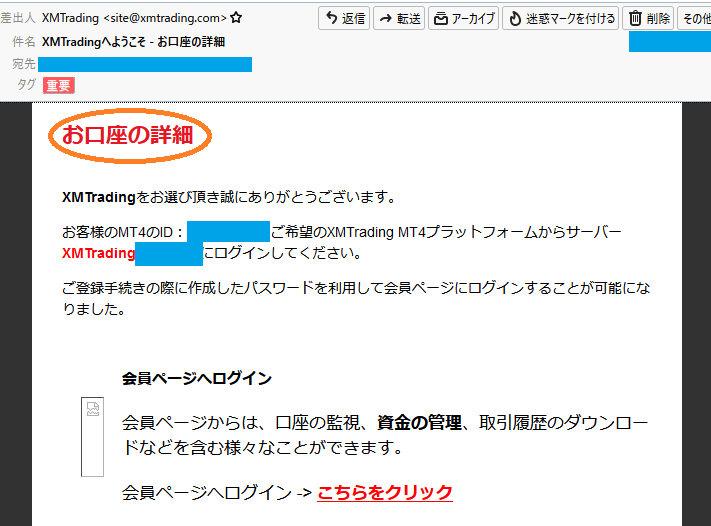711x526 pixels.
Task: Click the circled お口座の詳細 heading
Action: 128,135
